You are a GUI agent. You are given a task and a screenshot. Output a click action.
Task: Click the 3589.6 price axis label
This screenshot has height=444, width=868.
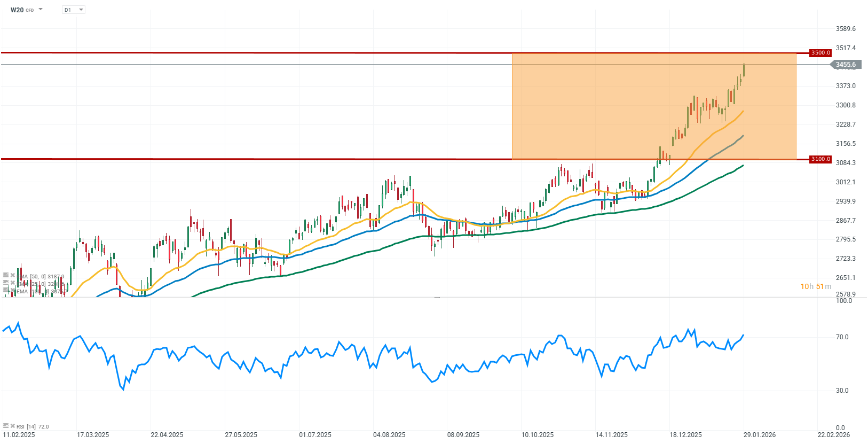pyautogui.click(x=846, y=29)
